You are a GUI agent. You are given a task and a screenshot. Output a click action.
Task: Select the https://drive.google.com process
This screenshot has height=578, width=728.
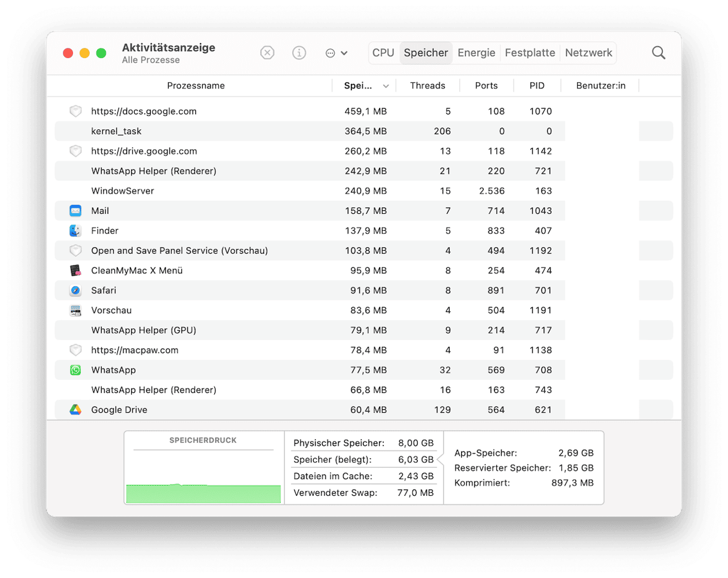pos(144,151)
